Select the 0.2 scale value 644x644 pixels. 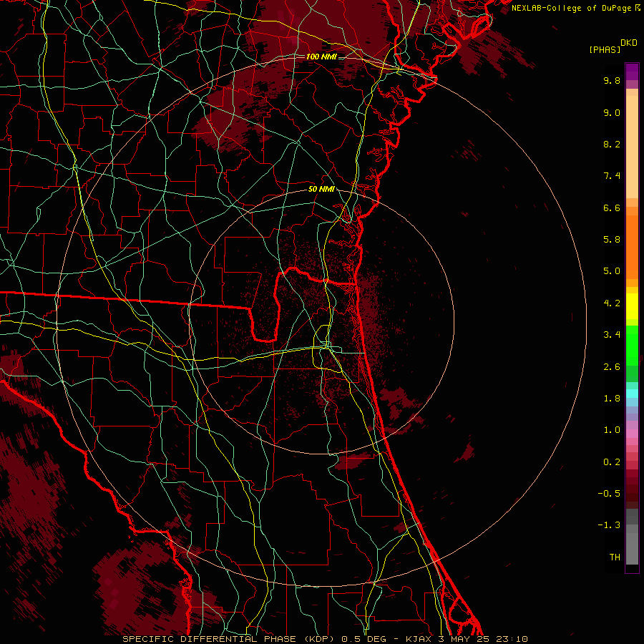point(612,462)
